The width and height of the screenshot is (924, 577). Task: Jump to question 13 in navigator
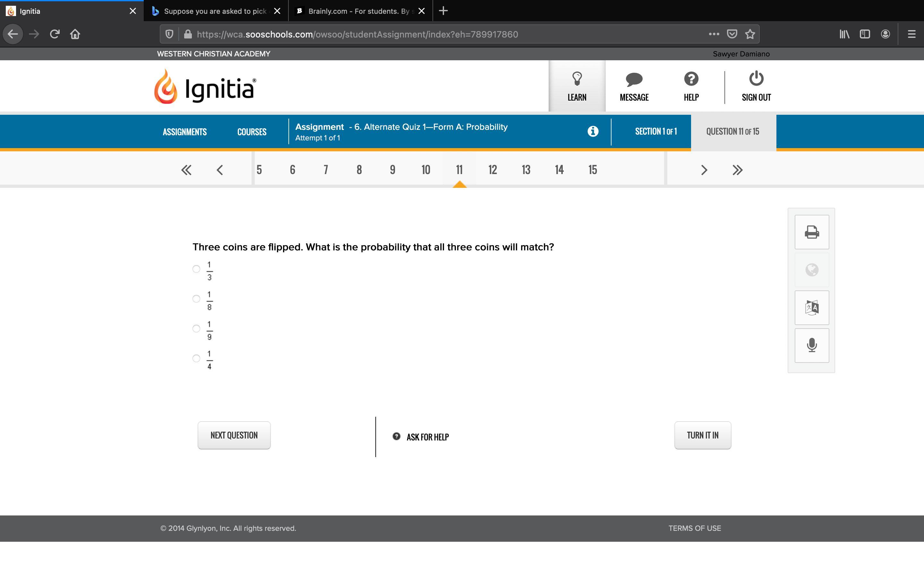526,170
